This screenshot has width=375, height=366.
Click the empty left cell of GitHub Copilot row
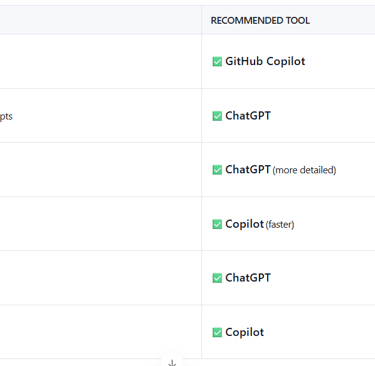point(100,61)
